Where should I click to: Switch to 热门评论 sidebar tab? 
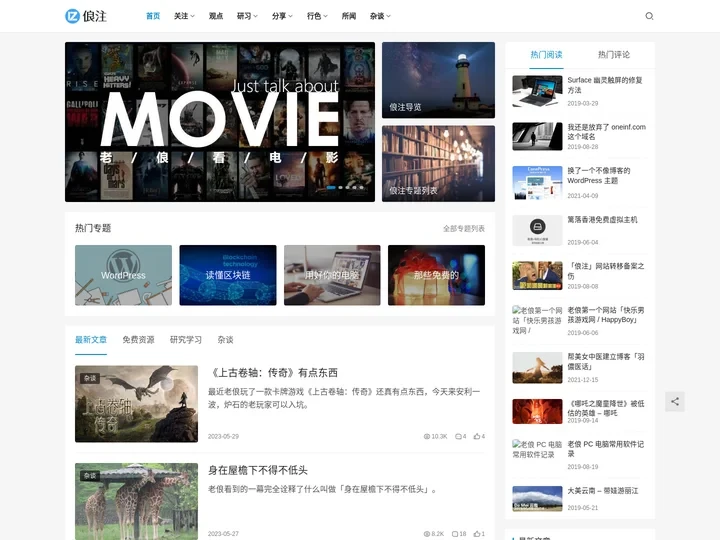coord(613,55)
